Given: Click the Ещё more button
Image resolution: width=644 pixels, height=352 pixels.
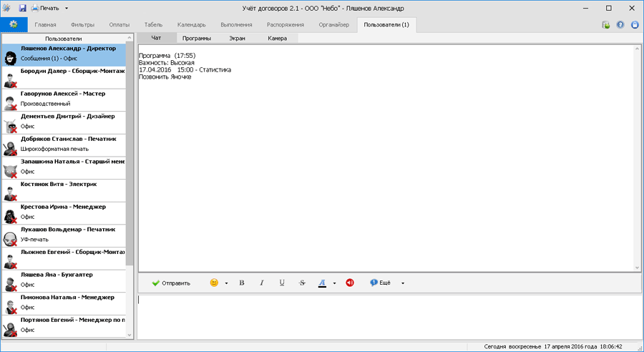Looking at the screenshot, I should point(381,283).
